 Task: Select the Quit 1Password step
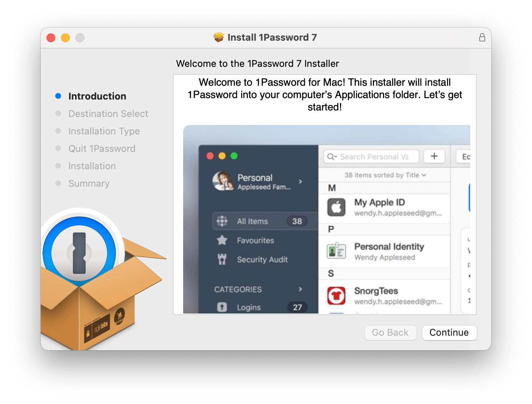(x=102, y=149)
